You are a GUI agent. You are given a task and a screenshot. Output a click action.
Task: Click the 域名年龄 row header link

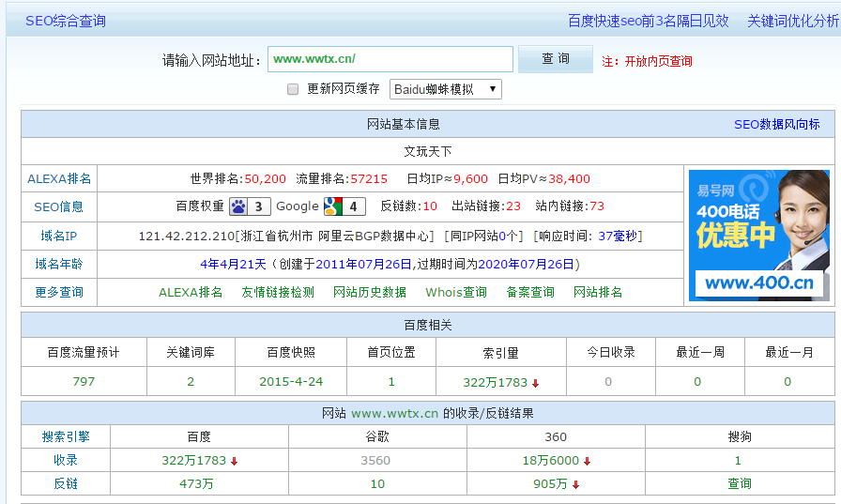coord(59,264)
